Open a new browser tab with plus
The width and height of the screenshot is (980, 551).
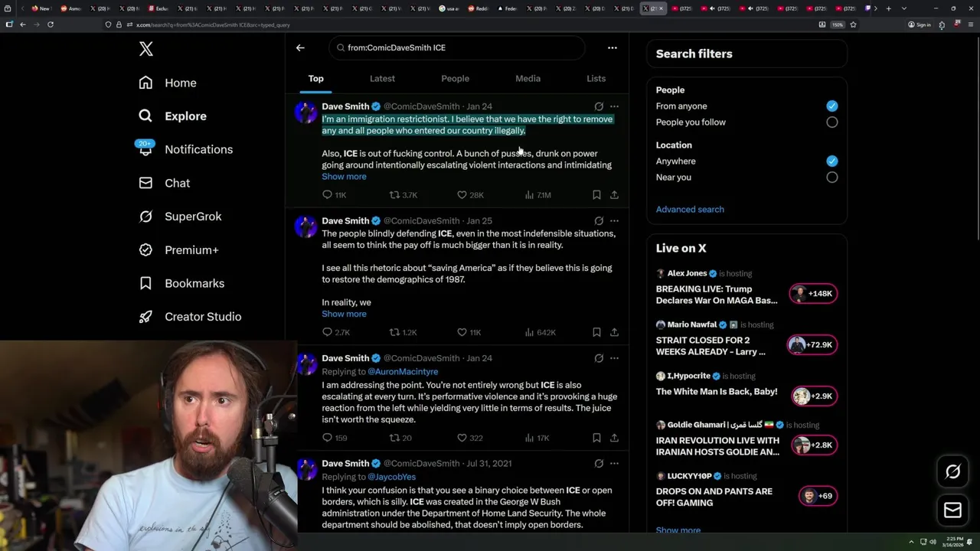pos(888,8)
